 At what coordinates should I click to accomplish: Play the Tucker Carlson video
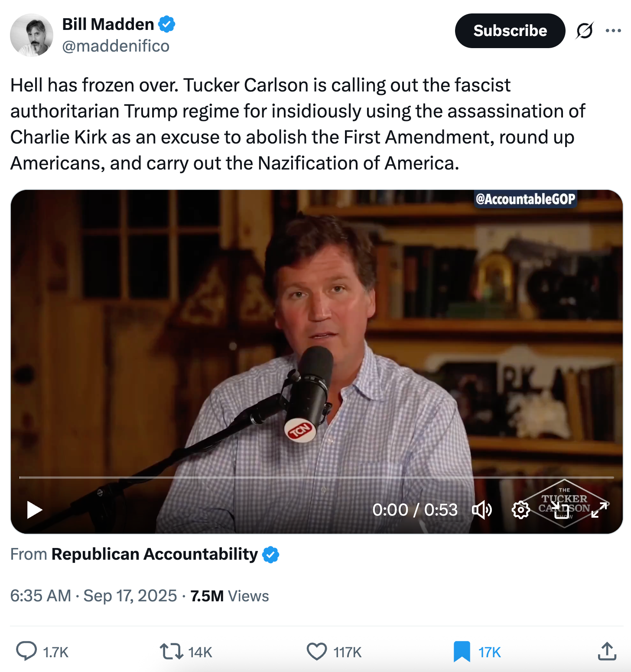tap(35, 509)
